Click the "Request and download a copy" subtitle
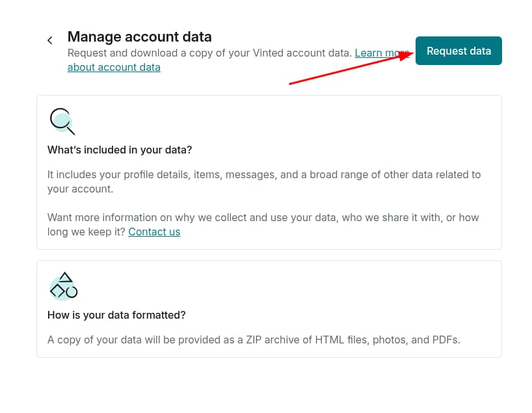Viewport: 532px width, 413px height. (x=209, y=53)
